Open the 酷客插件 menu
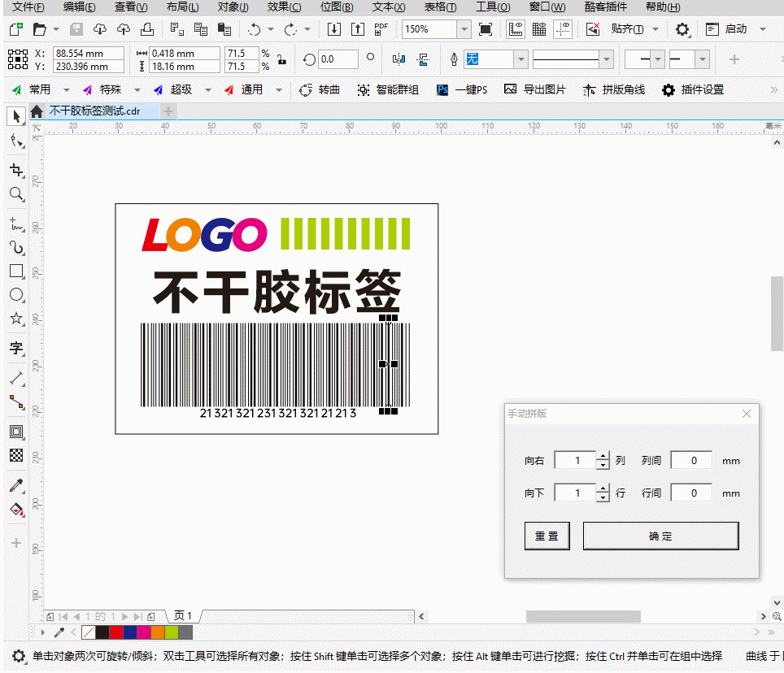The width and height of the screenshot is (784, 673). (x=606, y=7)
